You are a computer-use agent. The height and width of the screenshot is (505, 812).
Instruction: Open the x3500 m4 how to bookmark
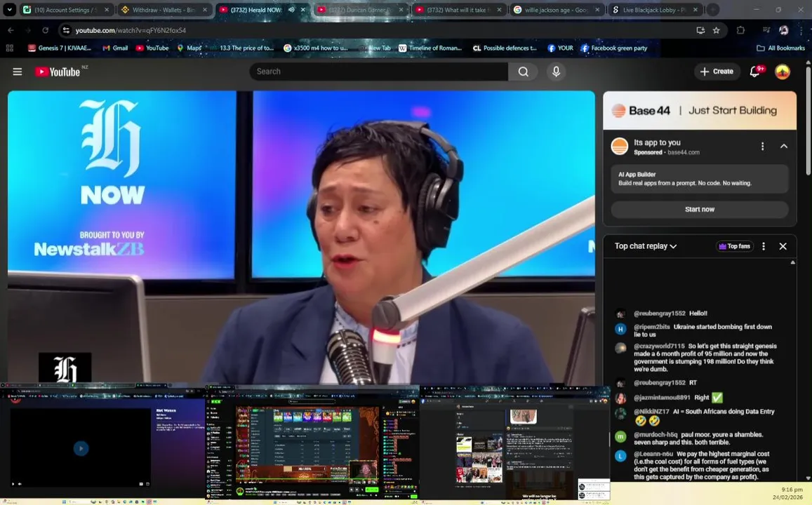pos(316,48)
